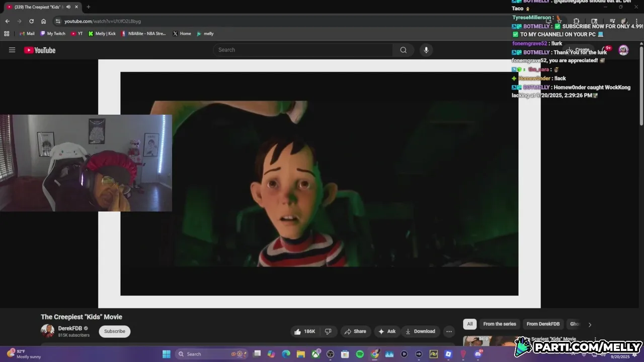The height and width of the screenshot is (362, 644).
Task: Reload the YouTube page
Action: pos(31,21)
